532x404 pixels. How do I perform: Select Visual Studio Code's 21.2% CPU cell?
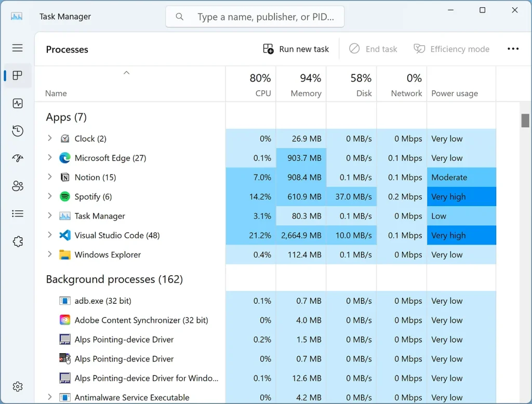click(251, 235)
